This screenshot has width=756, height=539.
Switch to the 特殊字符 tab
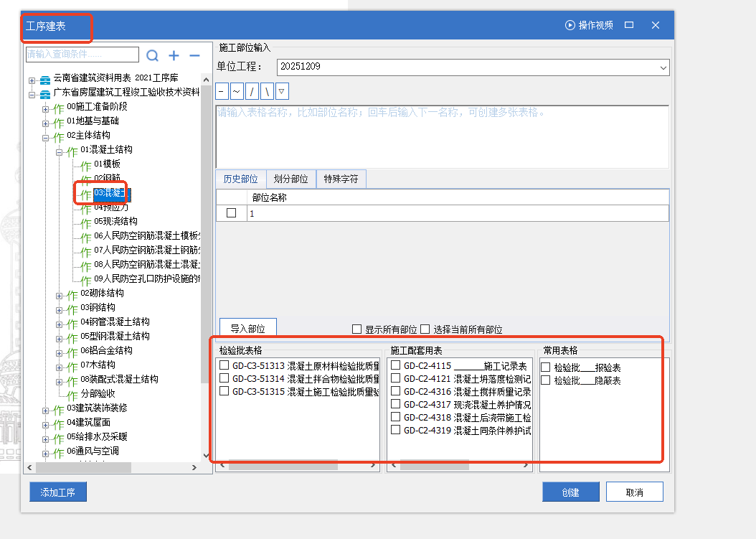point(341,179)
